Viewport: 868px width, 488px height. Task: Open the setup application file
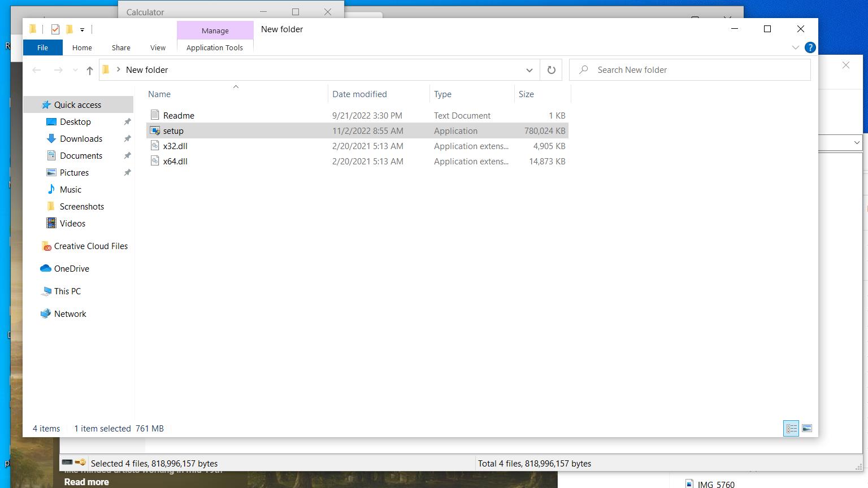(173, 131)
